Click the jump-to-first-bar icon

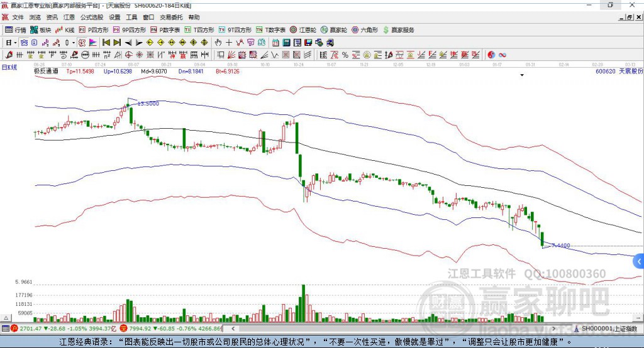click(x=106, y=43)
